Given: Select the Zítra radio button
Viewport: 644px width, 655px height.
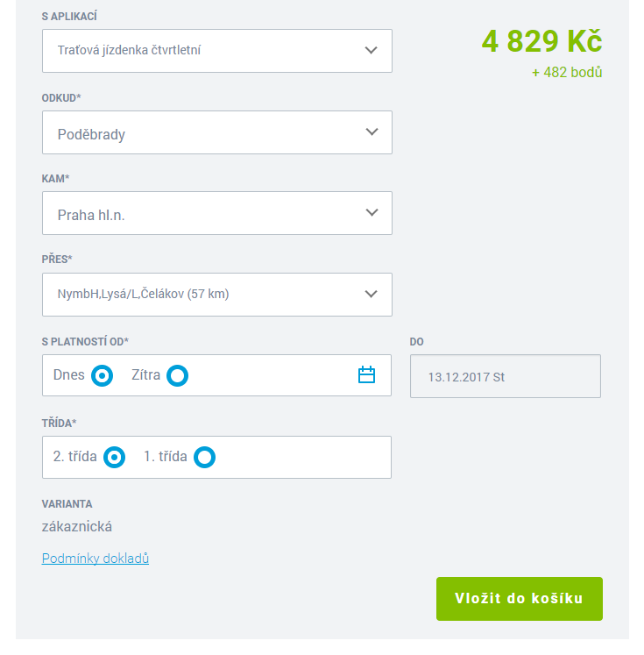Looking at the screenshot, I should coord(177,375).
